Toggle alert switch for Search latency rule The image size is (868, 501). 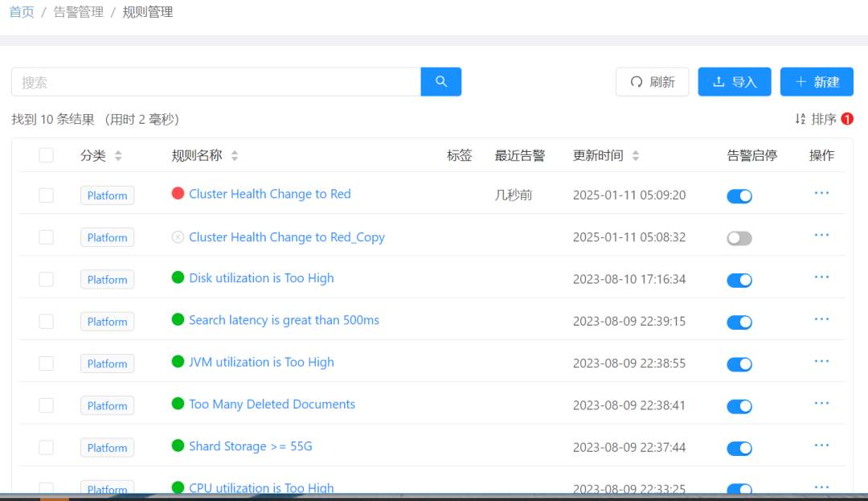coord(739,322)
